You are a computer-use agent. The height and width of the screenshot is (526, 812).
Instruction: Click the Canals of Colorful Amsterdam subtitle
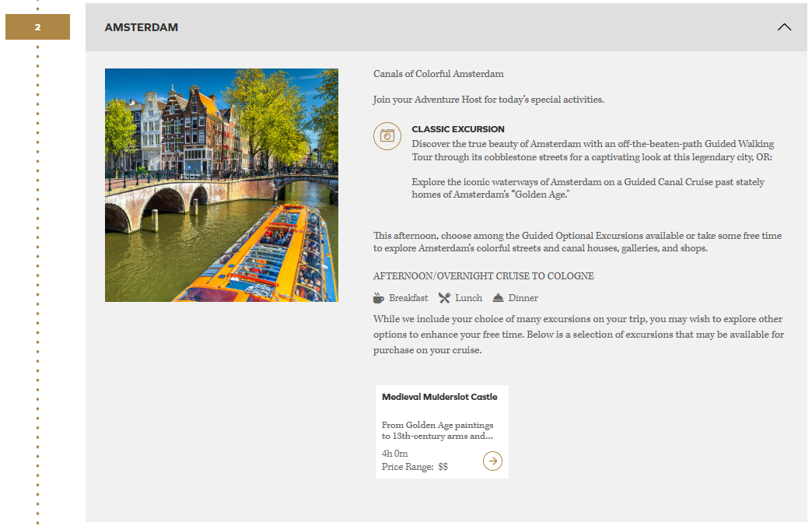[x=439, y=74]
